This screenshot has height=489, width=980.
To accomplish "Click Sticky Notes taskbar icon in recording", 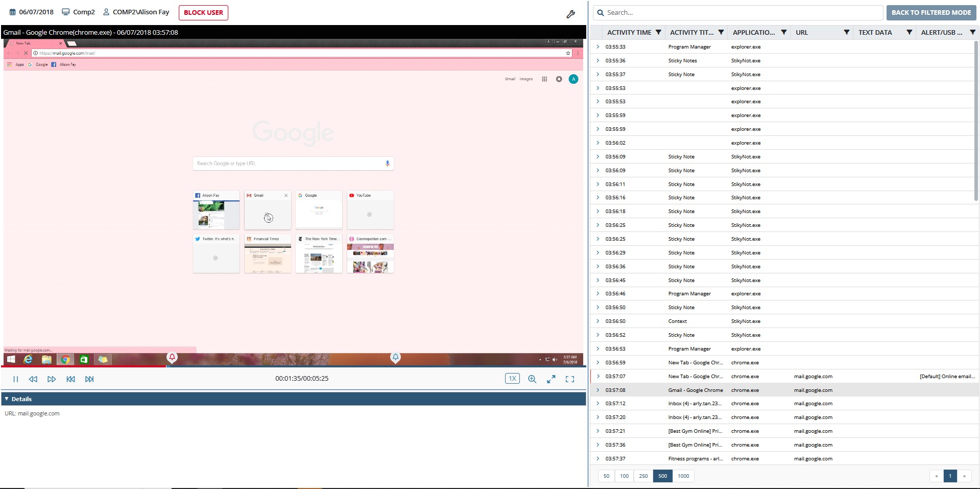I will 103,359.
